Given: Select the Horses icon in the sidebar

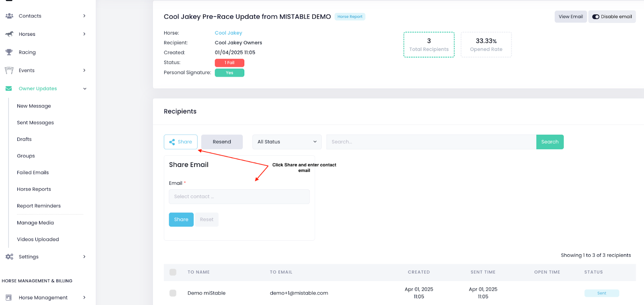Looking at the screenshot, I should [9, 34].
